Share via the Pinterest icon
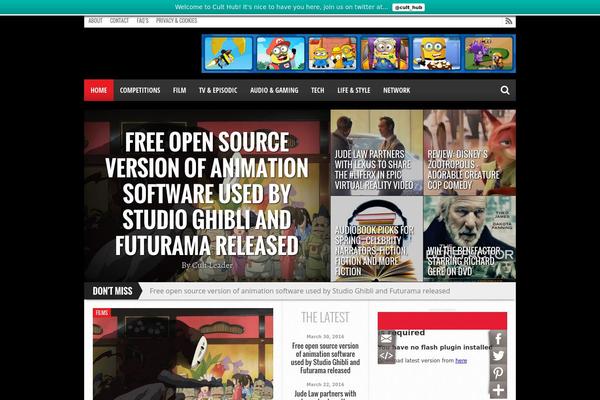This screenshot has height=400, width=600. tap(498, 373)
